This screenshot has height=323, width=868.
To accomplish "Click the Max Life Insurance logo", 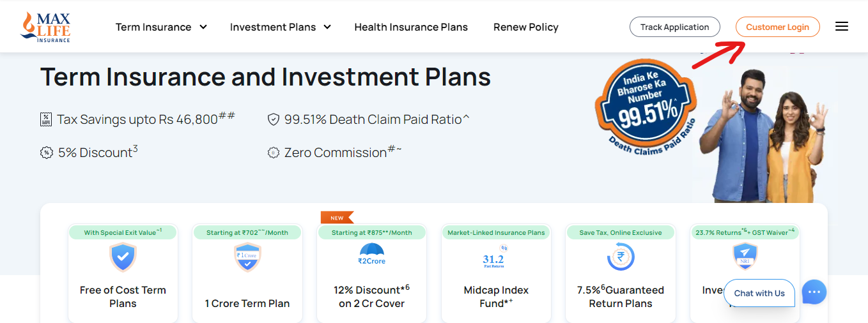I will (x=45, y=27).
